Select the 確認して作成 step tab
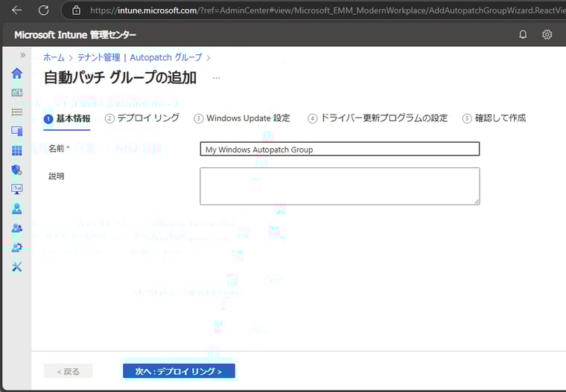This screenshot has height=392, width=566. [495, 118]
